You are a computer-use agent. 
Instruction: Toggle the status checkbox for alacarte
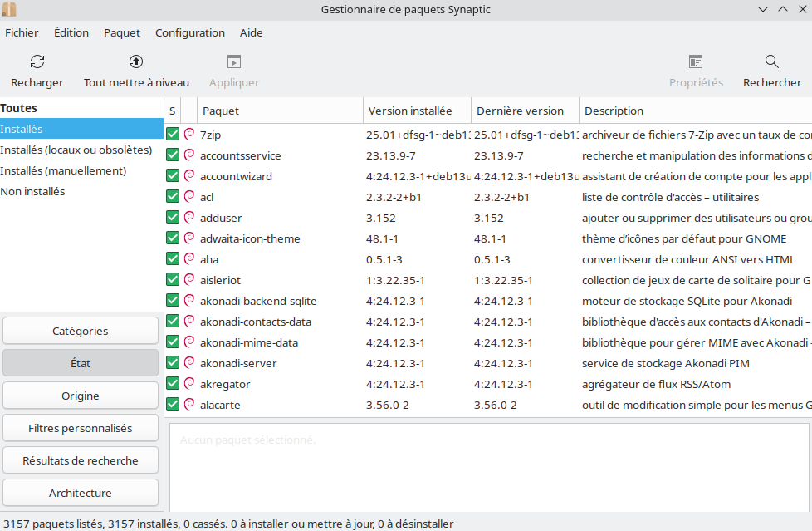(173, 405)
